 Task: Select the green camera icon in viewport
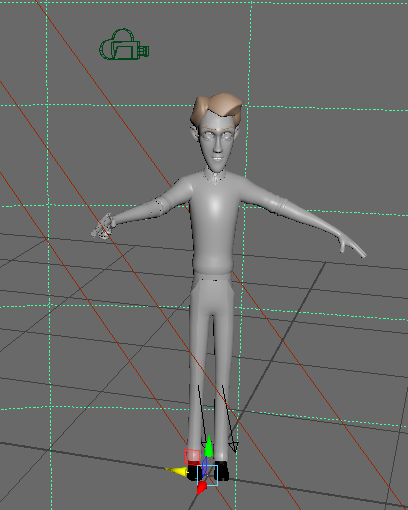coord(124,45)
